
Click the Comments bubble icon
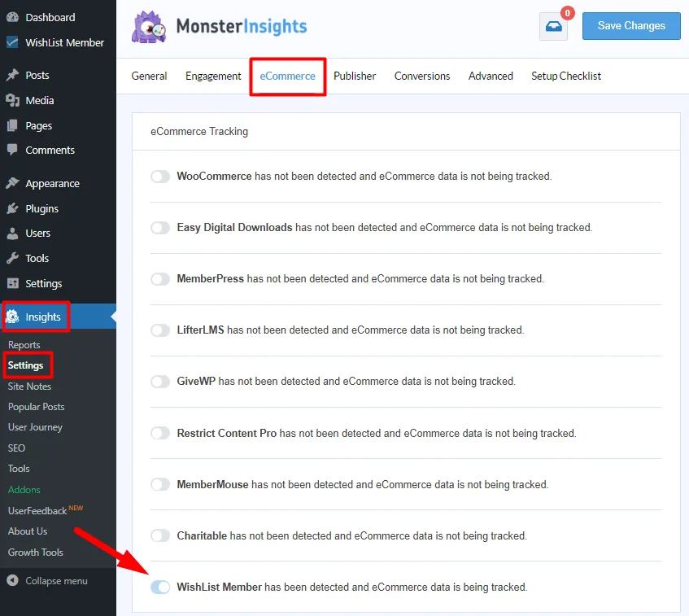coord(12,151)
